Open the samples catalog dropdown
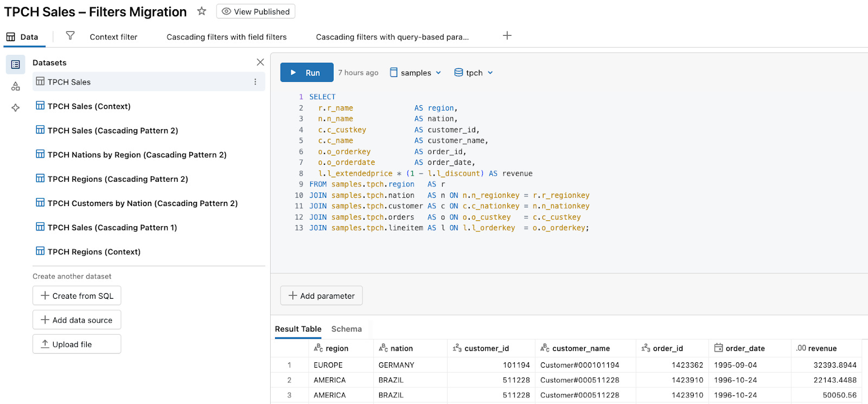The width and height of the screenshot is (868, 404). click(x=416, y=73)
